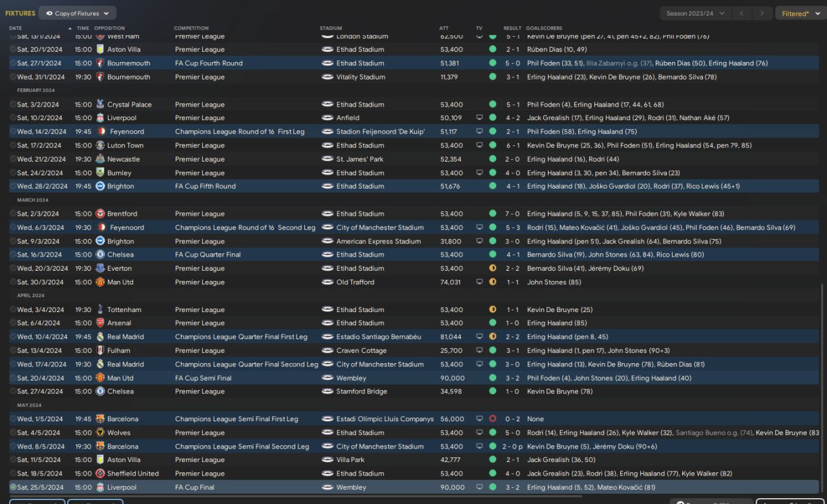
Task: Click Sheffield United club badge
Action: click(x=100, y=474)
